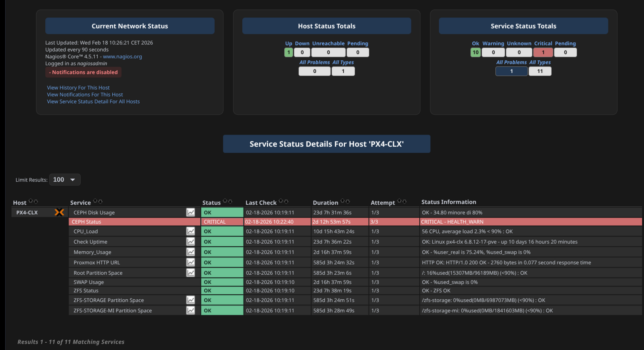
Task: Click graph icon for ZFS-STORAGE Partition Space
Action: pyautogui.click(x=190, y=300)
